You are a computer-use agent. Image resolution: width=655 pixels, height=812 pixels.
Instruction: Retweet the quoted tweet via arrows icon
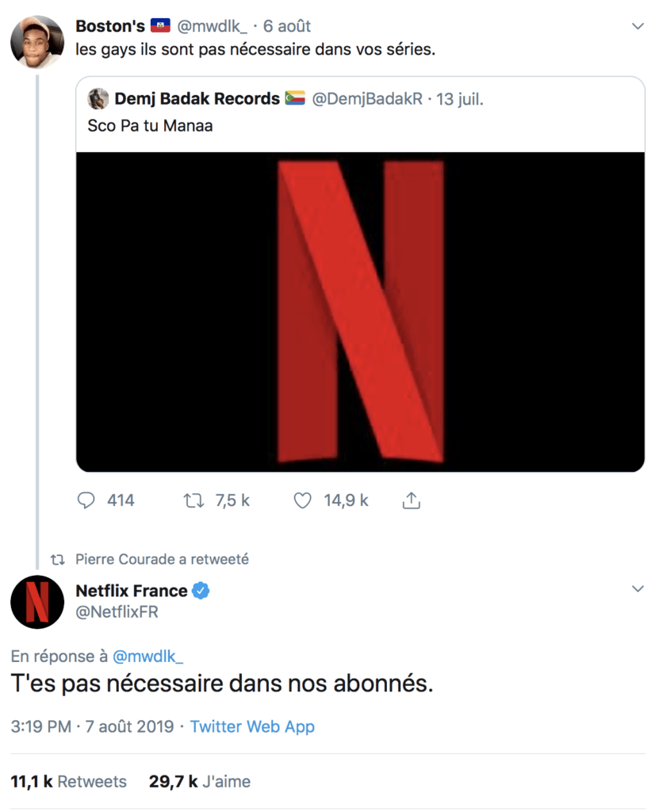click(192, 500)
